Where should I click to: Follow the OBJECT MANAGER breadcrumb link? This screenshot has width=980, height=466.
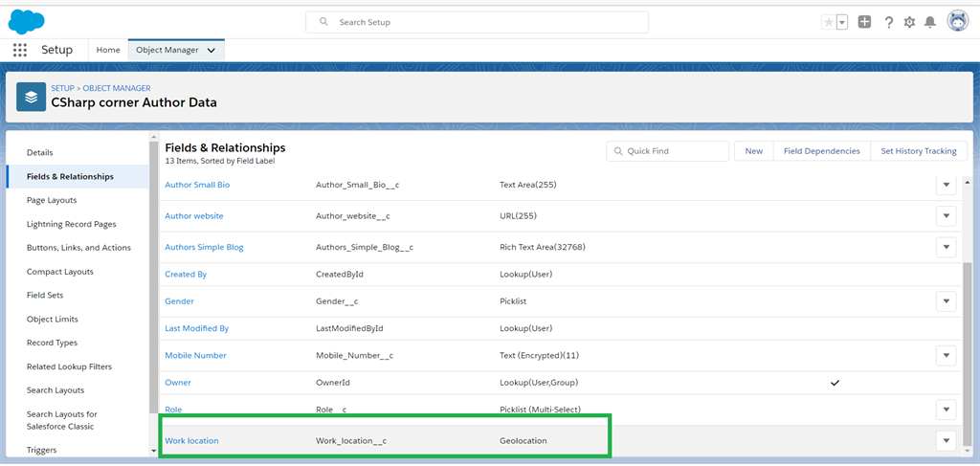pyautogui.click(x=116, y=88)
